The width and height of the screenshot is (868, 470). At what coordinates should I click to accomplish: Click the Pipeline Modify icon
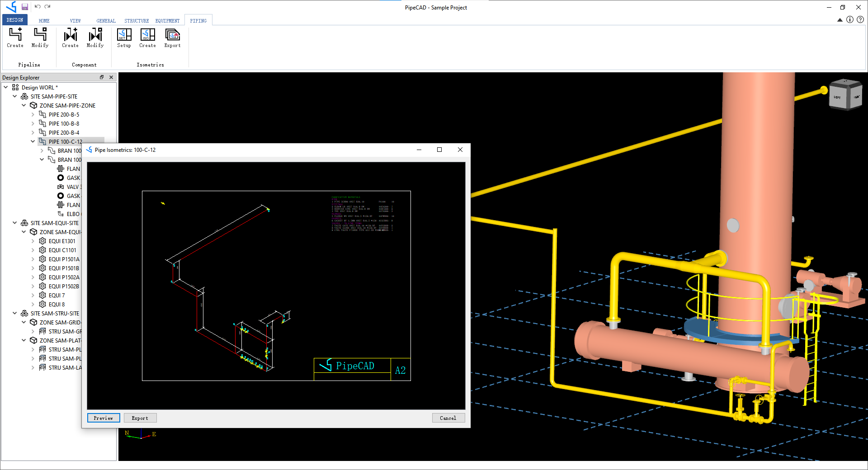[40, 35]
